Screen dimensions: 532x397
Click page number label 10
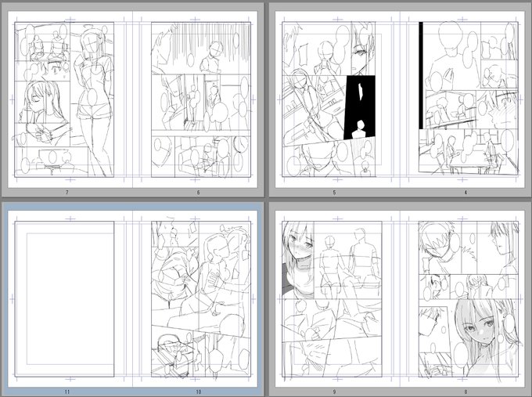(x=199, y=392)
